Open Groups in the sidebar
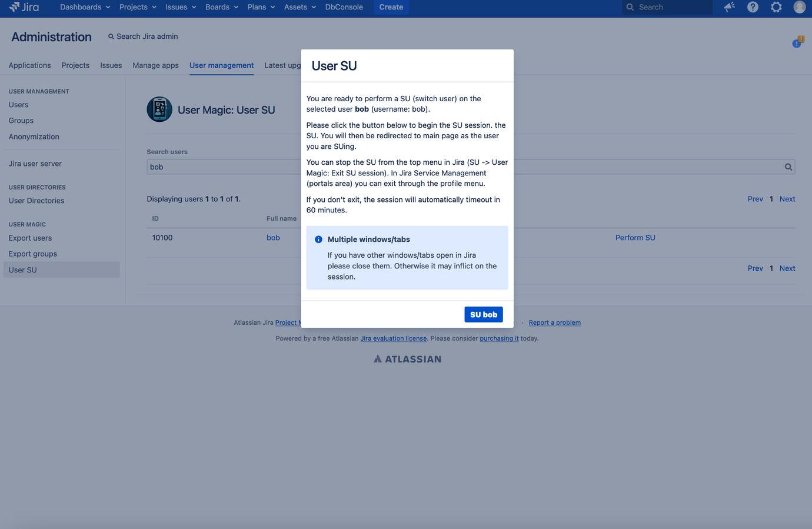Screen dimensions: 812x529 [21, 121]
